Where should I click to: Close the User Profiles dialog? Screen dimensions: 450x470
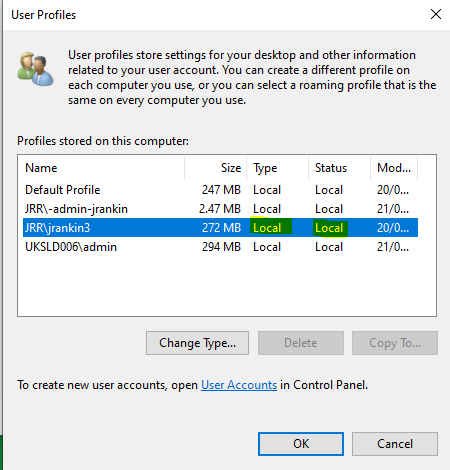pos(436,14)
